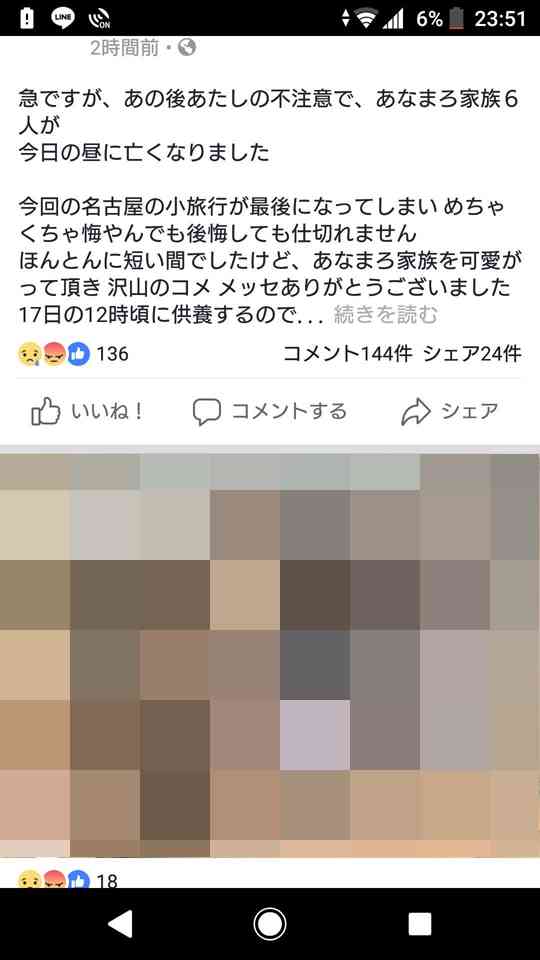This screenshot has height=960, width=540.
Task: Open the 136 reactions count
Action: tap(113, 354)
